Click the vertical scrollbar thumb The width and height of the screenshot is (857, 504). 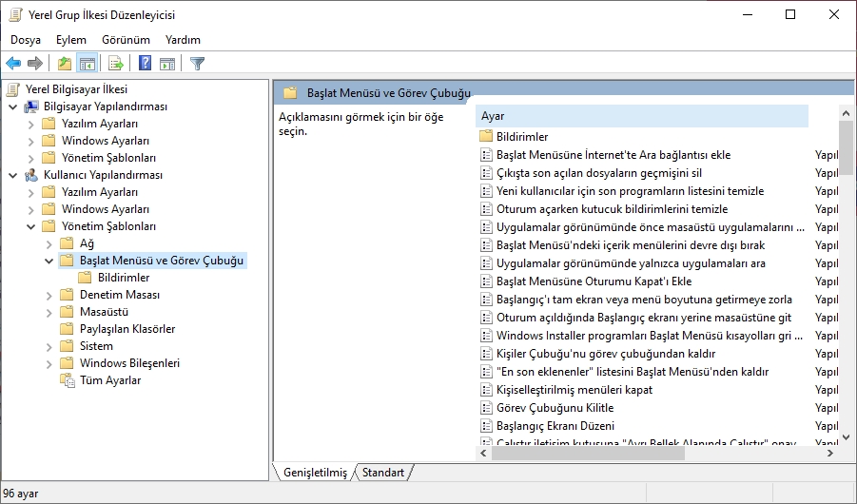(x=847, y=147)
